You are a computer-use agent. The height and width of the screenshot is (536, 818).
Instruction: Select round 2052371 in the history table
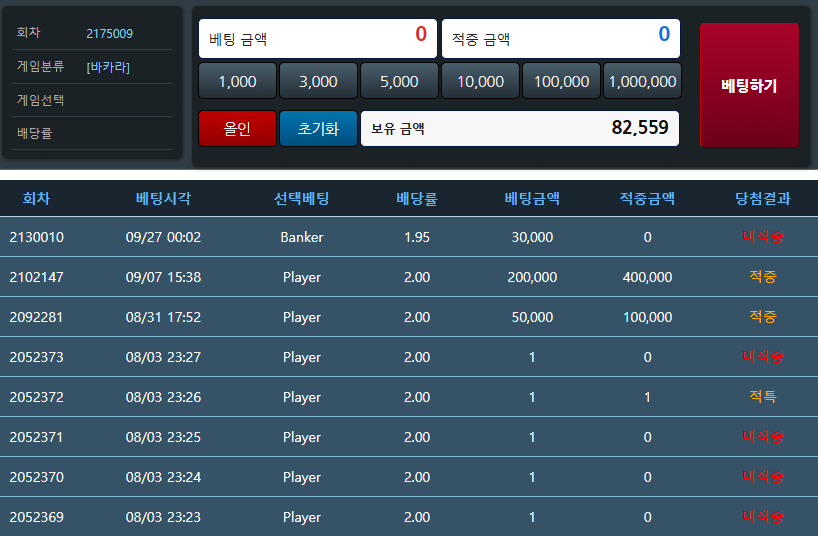click(37, 437)
